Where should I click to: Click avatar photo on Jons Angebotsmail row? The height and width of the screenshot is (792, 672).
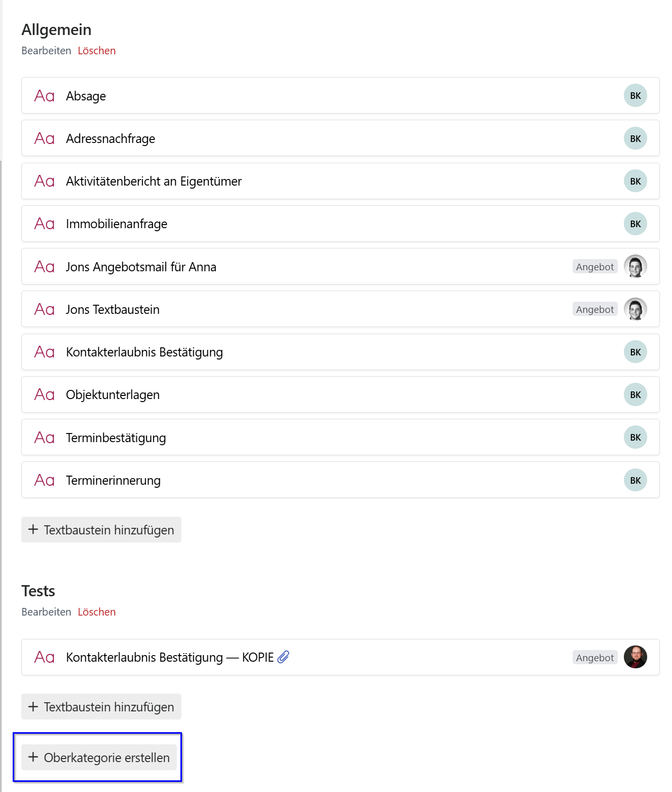tap(635, 267)
